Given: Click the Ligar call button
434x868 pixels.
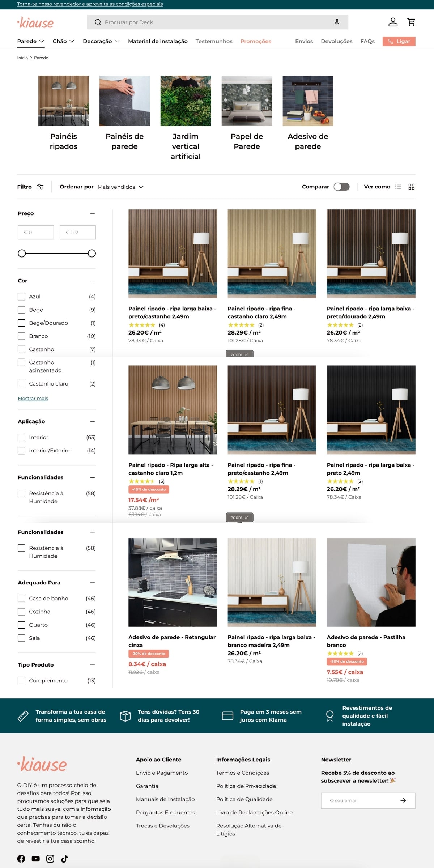Looking at the screenshot, I should click(399, 41).
